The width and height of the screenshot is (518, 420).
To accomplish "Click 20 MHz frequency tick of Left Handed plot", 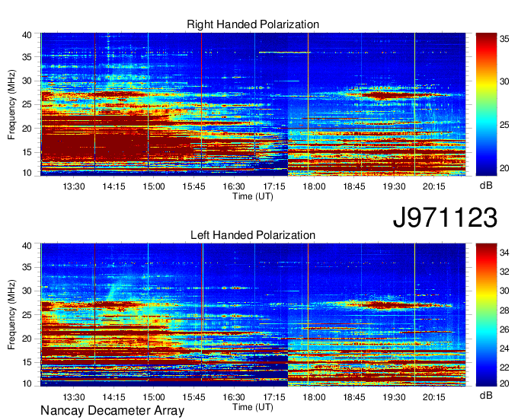I will (27, 339).
